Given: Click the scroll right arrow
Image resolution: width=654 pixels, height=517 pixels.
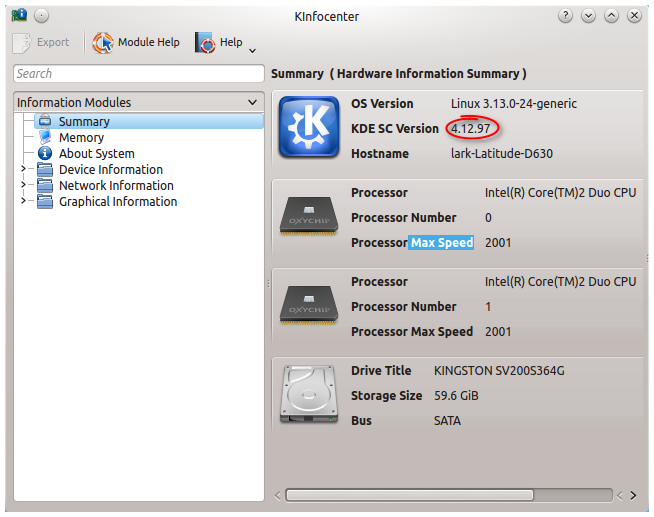Looking at the screenshot, I should pos(632,495).
